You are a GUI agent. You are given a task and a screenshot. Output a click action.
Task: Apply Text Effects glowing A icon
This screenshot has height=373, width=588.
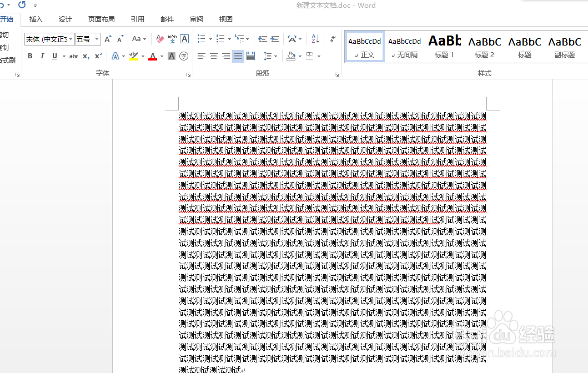(x=115, y=56)
